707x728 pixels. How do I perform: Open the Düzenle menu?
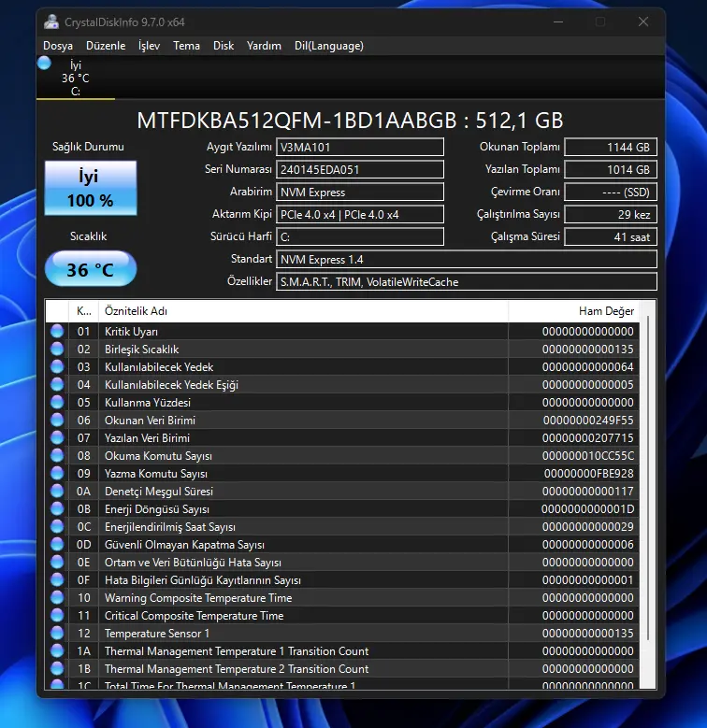click(106, 46)
